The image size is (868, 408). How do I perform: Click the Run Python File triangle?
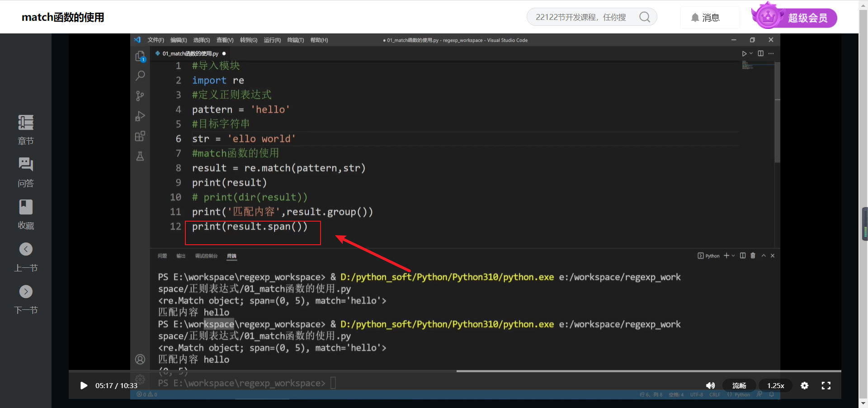(x=744, y=53)
